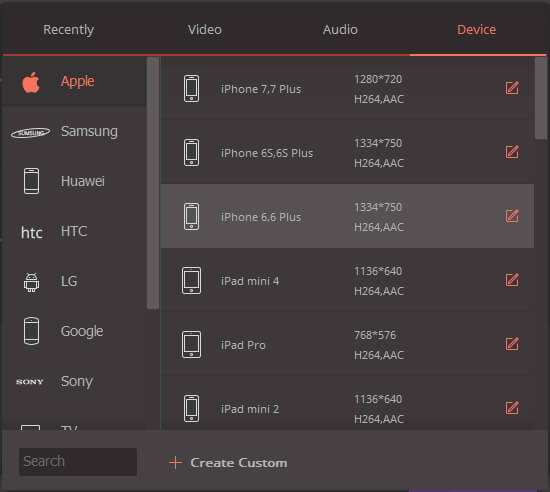Select Samsung brand label

[89, 132]
